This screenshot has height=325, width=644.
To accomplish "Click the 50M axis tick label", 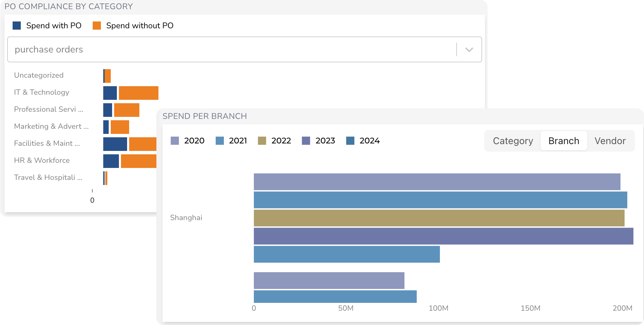I will click(x=346, y=308).
